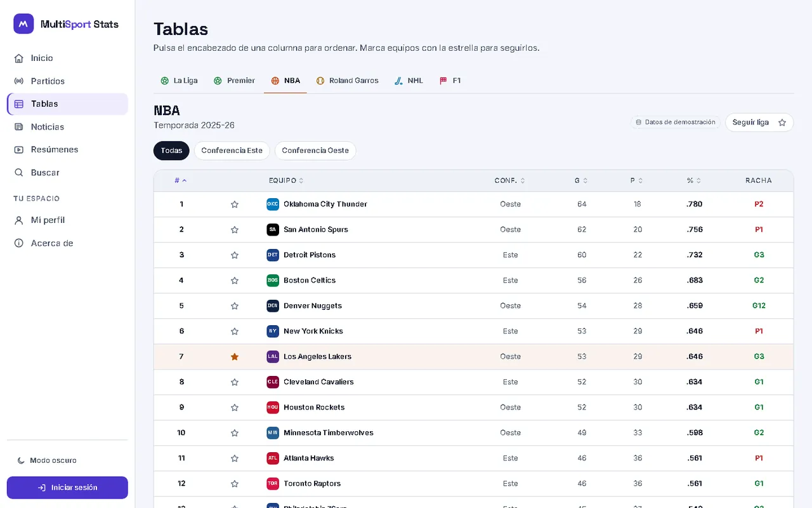Click the Seguir liga button
The width and height of the screenshot is (812, 508).
pyautogui.click(x=759, y=122)
